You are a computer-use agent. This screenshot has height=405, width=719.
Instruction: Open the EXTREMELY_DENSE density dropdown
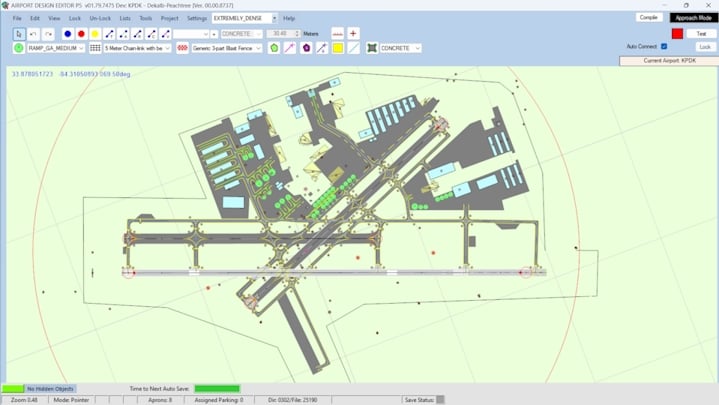pyautogui.click(x=244, y=18)
